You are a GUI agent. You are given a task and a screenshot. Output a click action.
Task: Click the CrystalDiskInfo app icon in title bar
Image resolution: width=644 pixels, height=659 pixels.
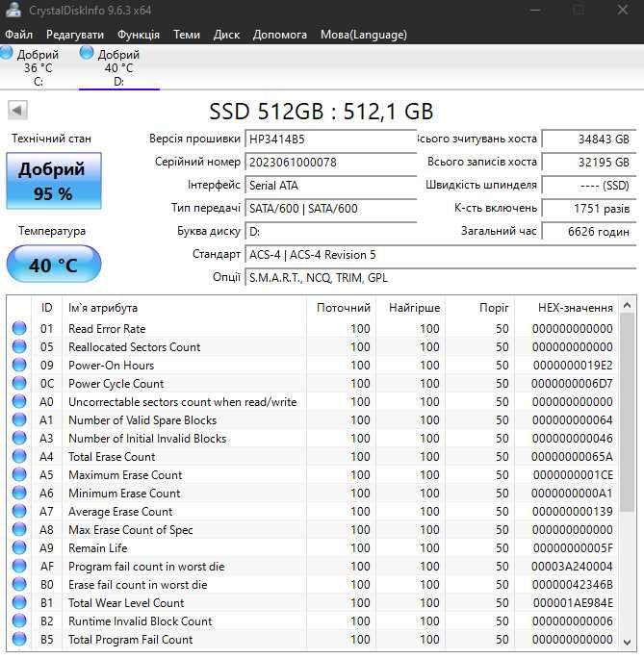13,10
